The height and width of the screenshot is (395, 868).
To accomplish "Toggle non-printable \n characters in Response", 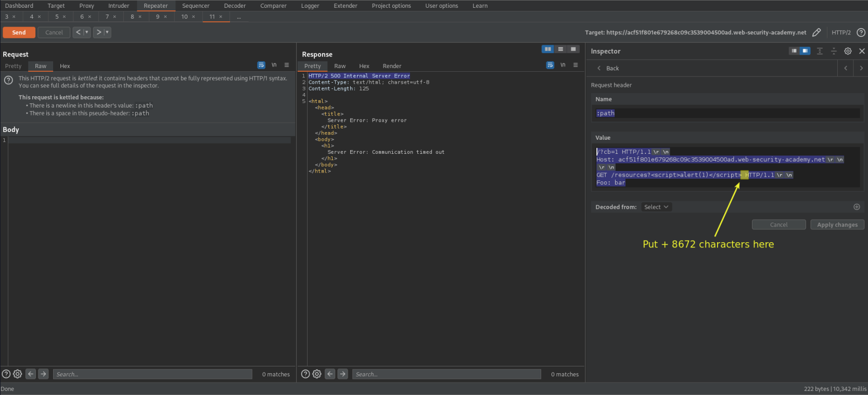I will tap(563, 65).
